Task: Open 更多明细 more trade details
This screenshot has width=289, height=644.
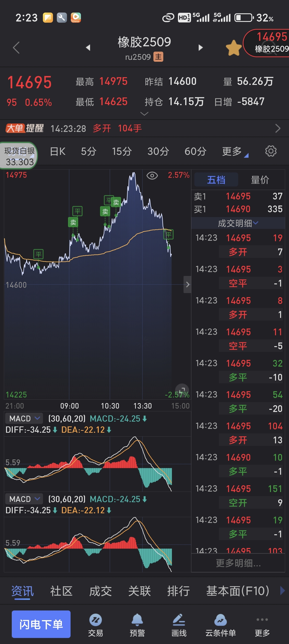Action: pyautogui.click(x=238, y=563)
